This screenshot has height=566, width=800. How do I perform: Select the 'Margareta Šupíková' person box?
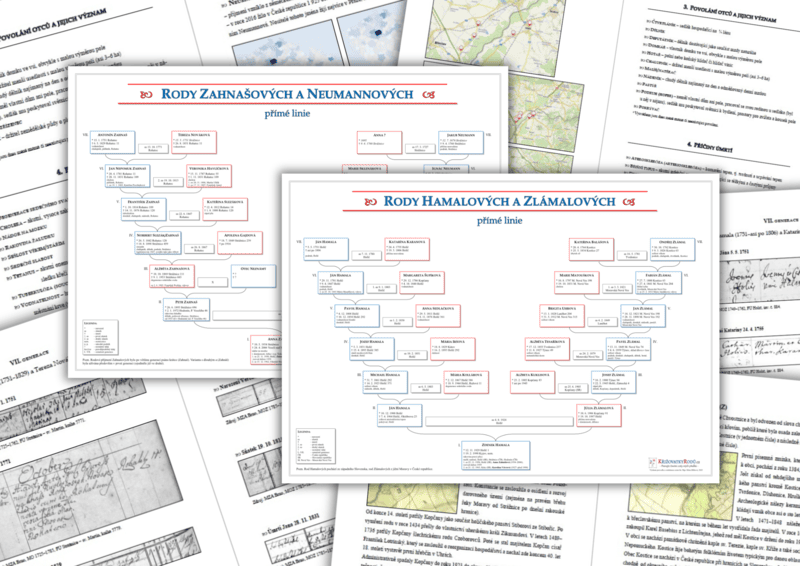tap(422, 283)
